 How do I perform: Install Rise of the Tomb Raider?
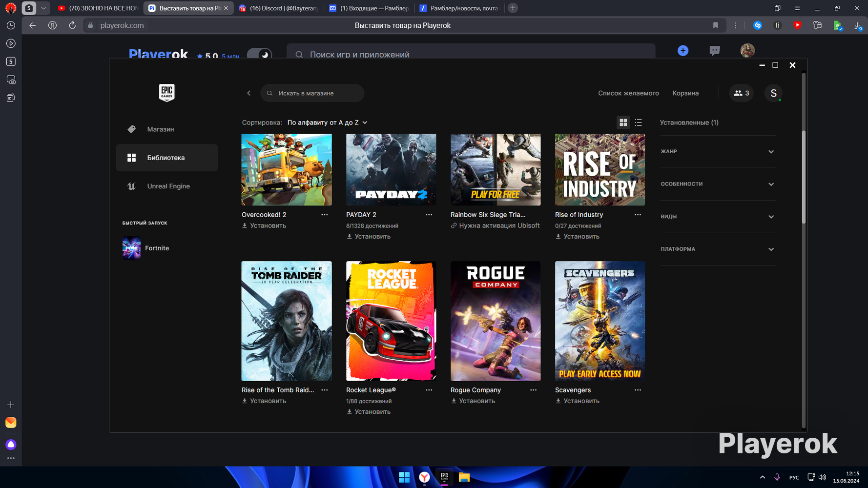point(264,401)
